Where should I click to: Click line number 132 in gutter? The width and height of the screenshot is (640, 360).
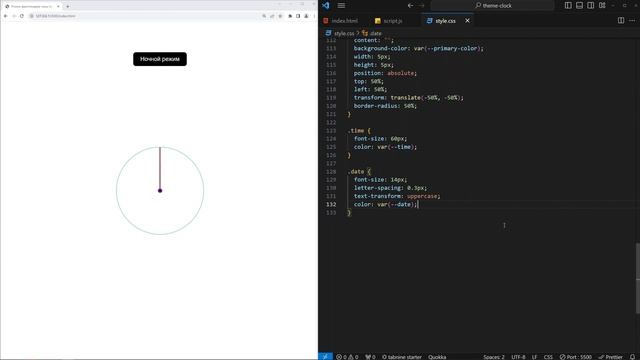coord(331,204)
